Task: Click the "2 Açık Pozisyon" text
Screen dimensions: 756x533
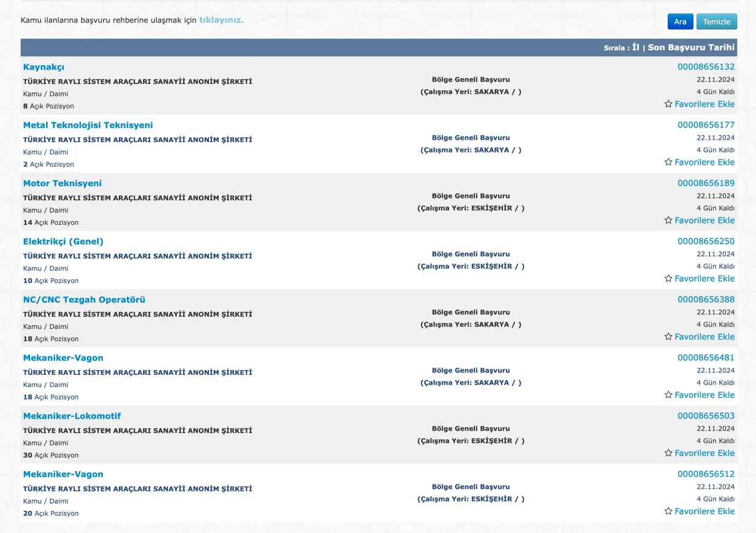Action: point(48,164)
